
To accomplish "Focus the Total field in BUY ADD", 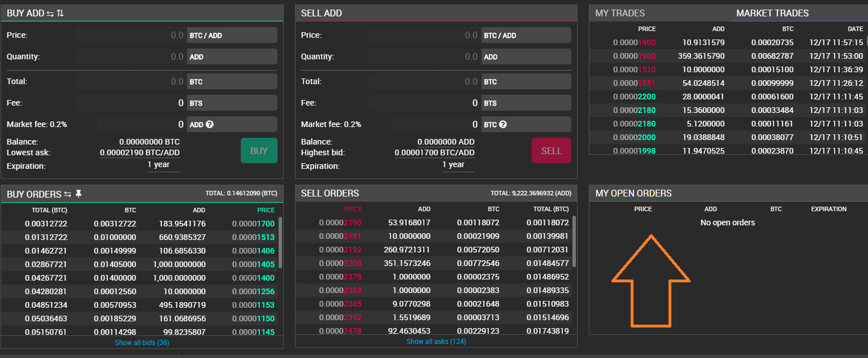I will (130, 81).
